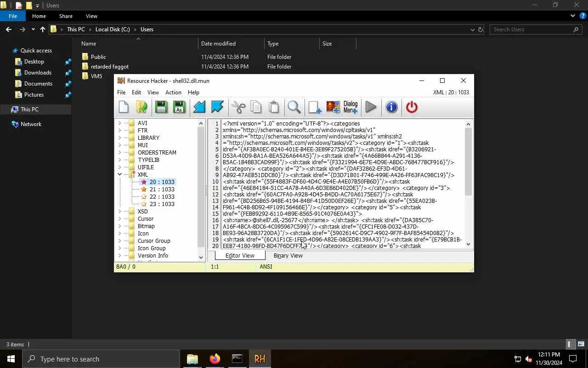Go up one folder in Explorer

coord(43,29)
